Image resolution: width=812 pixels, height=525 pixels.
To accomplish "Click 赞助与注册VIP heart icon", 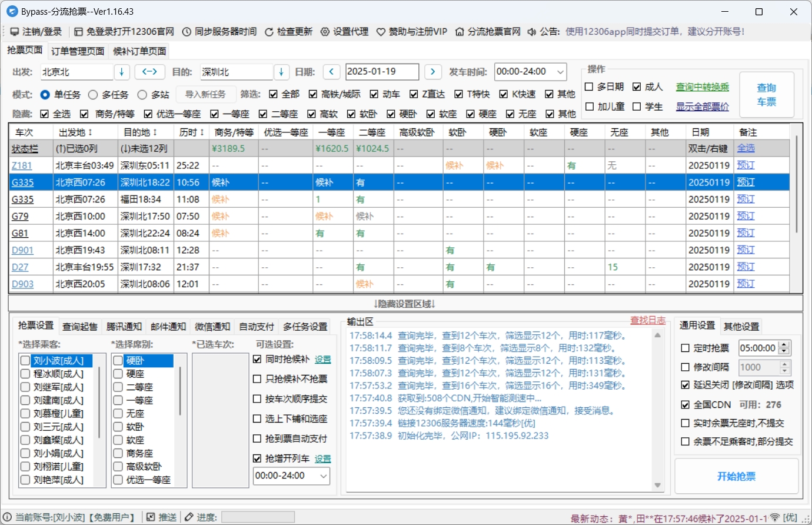I will coord(381,32).
